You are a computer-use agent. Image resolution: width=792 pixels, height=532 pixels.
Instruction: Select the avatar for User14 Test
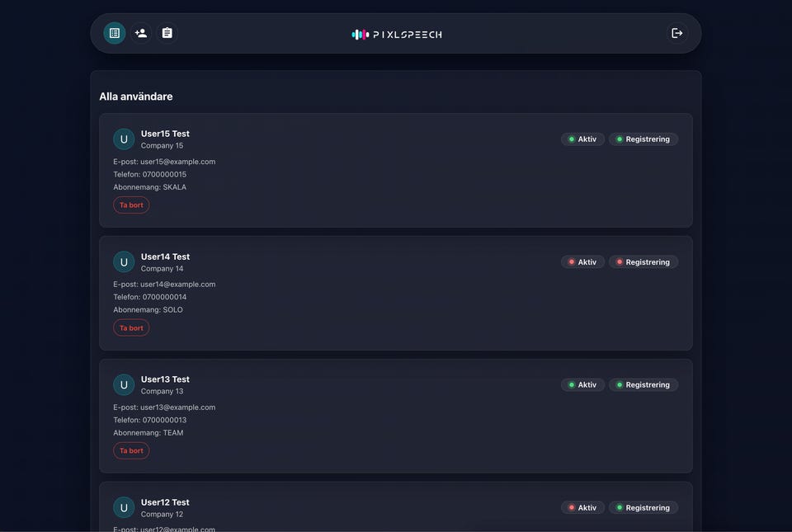point(124,262)
